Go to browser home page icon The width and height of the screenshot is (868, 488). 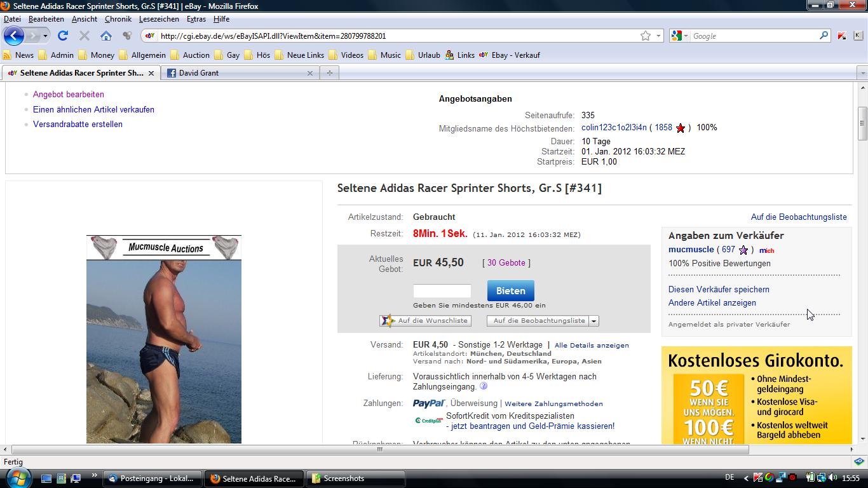pos(106,36)
